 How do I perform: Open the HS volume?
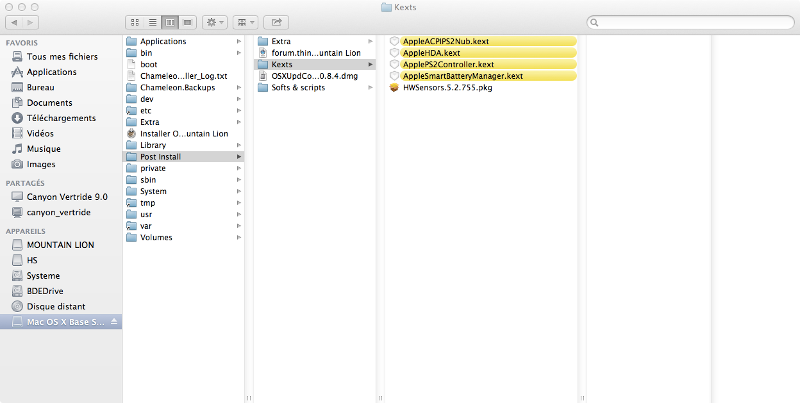61,260
